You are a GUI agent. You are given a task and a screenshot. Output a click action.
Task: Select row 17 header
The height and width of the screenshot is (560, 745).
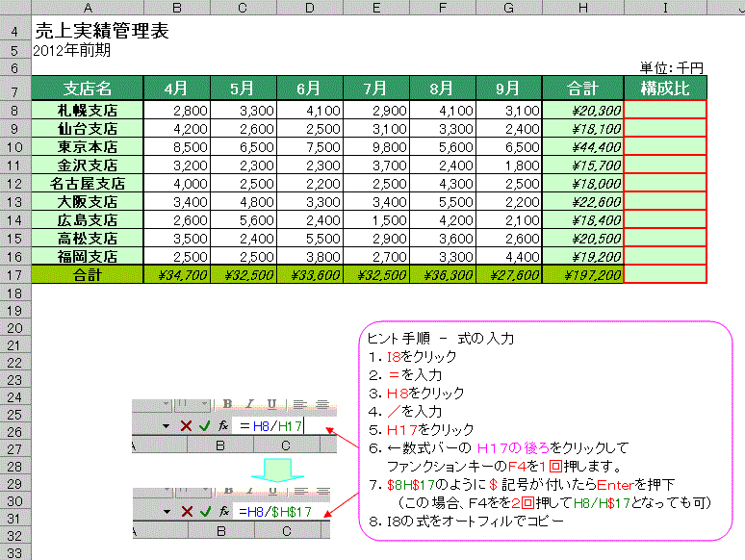[x=14, y=275]
